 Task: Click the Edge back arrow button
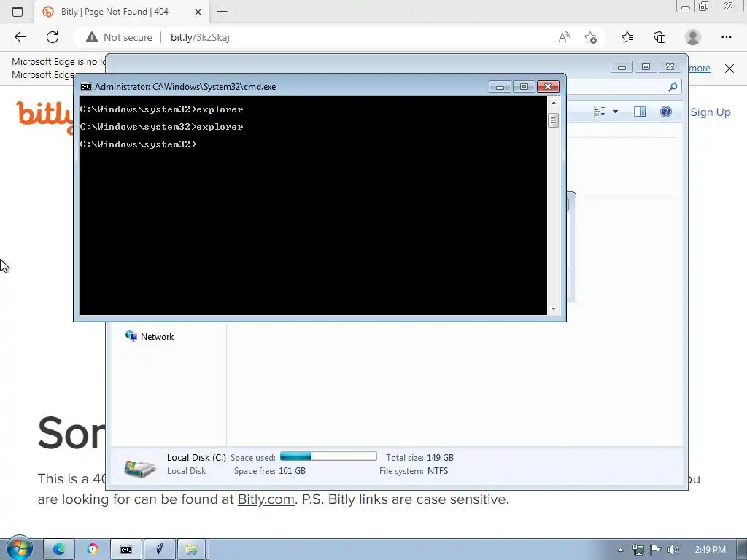(x=20, y=37)
